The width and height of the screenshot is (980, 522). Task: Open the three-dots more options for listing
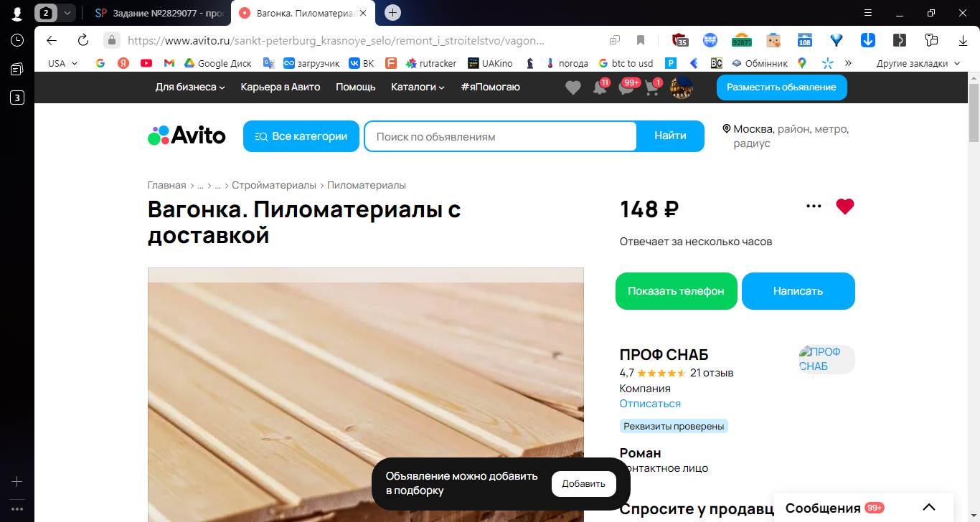tap(814, 207)
